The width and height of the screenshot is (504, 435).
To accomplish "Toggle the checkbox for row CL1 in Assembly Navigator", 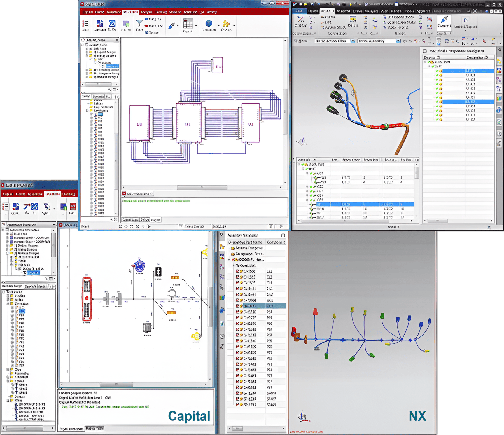I will pos(237,271).
